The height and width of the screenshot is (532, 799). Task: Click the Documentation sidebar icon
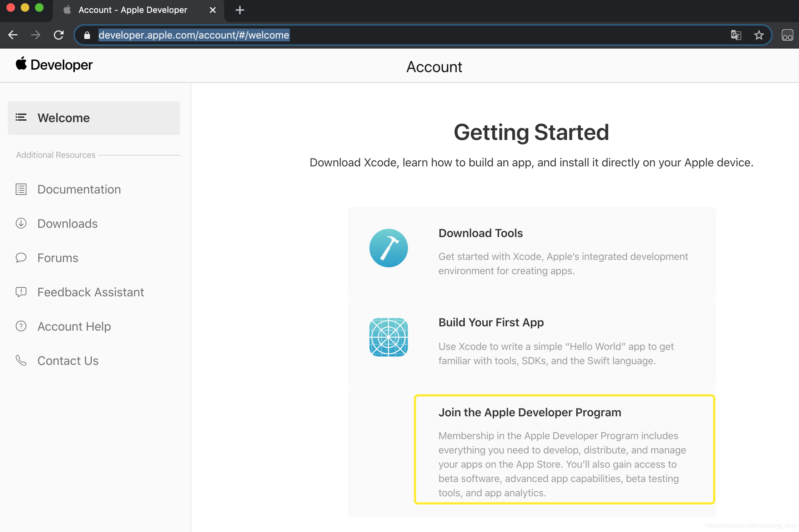point(21,189)
